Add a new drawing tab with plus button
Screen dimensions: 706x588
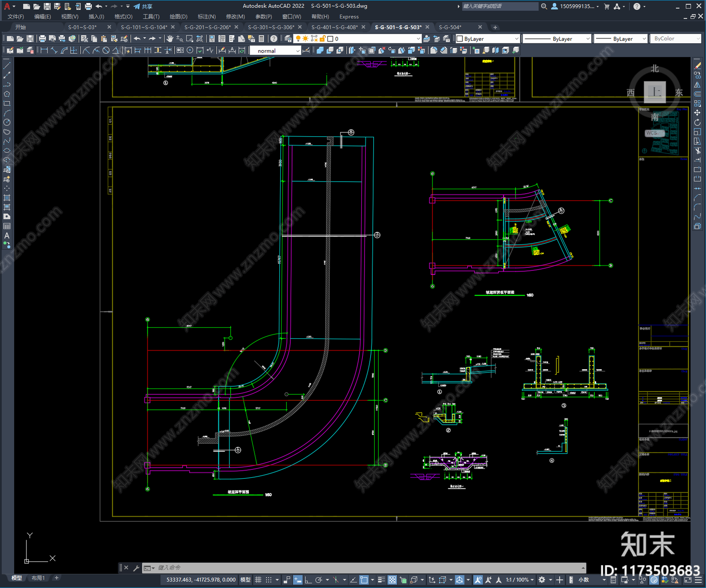pos(495,27)
